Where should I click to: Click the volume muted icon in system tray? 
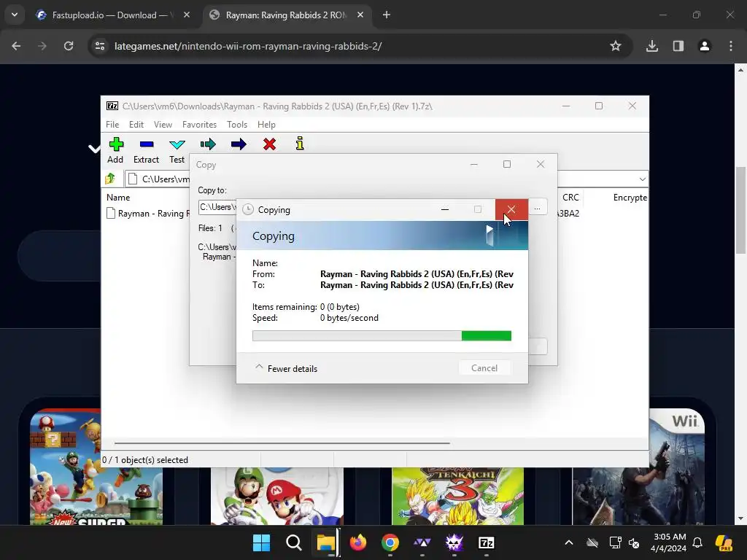click(634, 542)
